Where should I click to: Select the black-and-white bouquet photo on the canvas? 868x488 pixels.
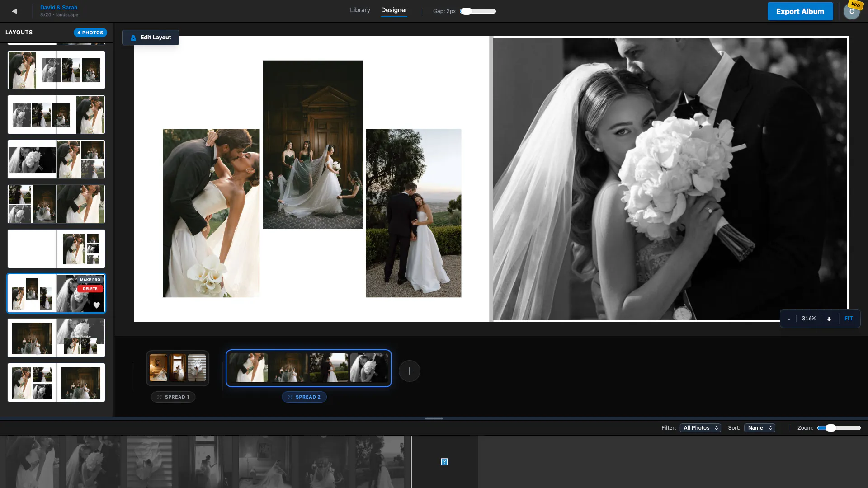click(x=670, y=179)
